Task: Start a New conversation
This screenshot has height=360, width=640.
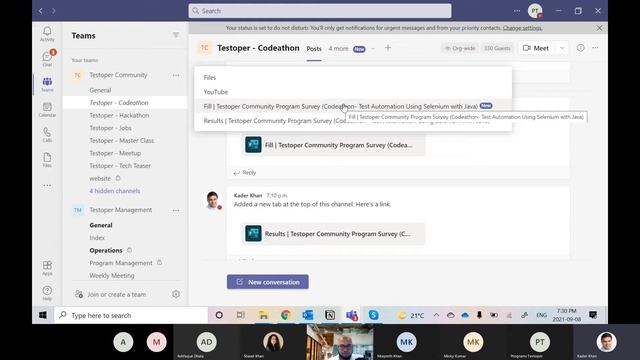Action: (x=268, y=282)
